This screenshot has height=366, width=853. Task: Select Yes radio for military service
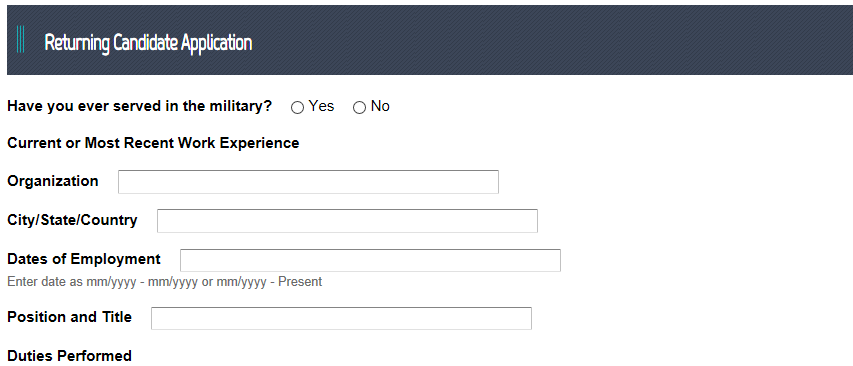[x=297, y=108]
